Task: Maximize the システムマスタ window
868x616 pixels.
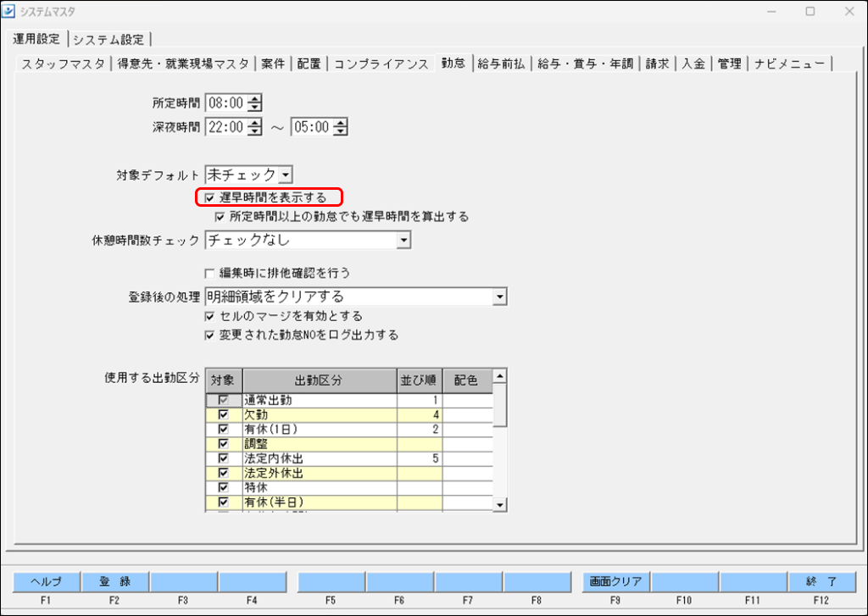Action: point(810,11)
